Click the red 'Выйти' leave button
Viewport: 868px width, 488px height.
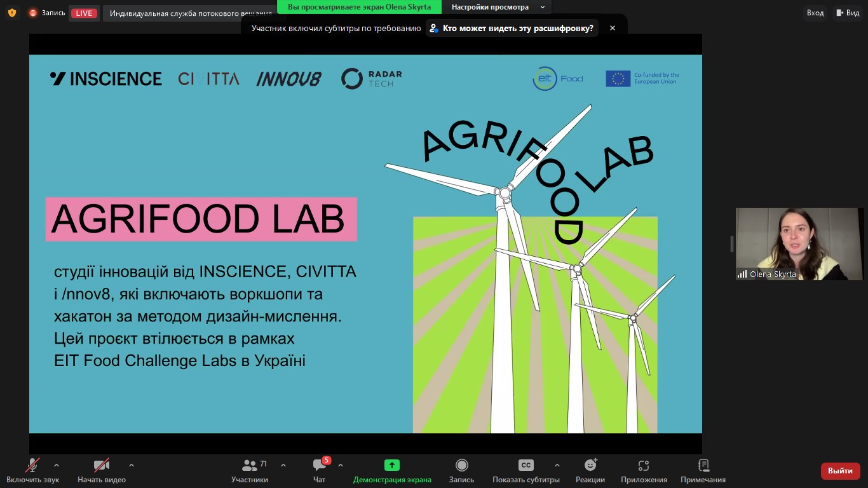click(x=841, y=471)
